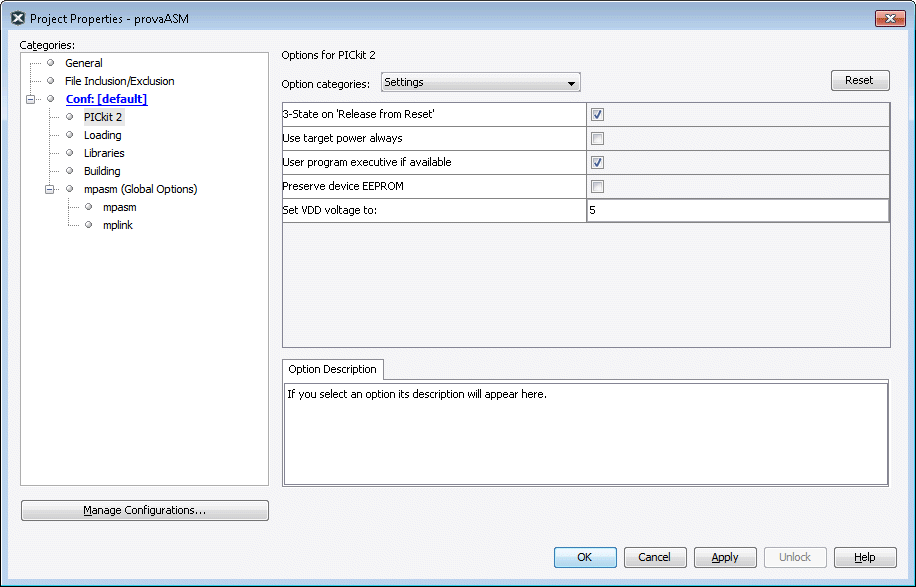The image size is (916, 587).
Task: Click the Set VDD voltage value field
Action: coord(736,210)
